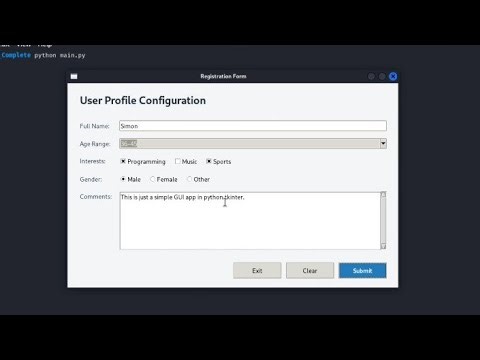The width and height of the screenshot is (480, 360).
Task: Open the Age Range combo box
Action: pyautogui.click(x=253, y=144)
